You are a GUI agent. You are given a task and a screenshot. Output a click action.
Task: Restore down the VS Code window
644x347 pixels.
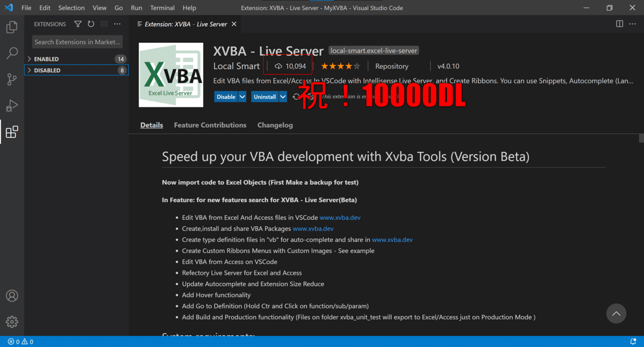pyautogui.click(x=609, y=8)
